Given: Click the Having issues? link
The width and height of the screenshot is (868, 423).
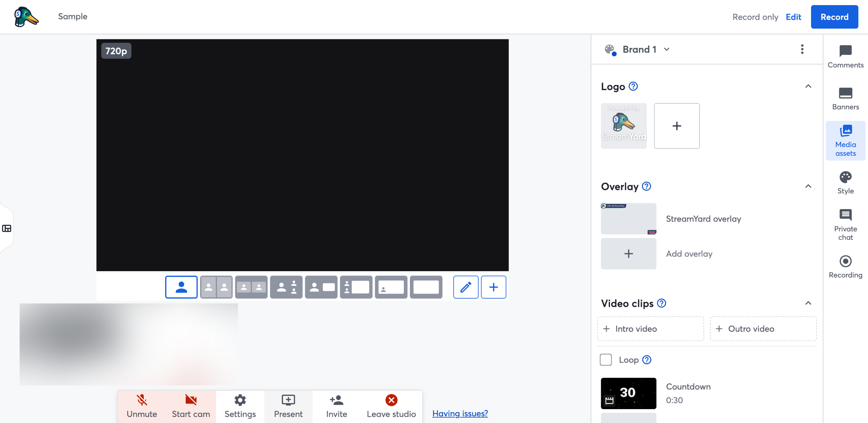Looking at the screenshot, I should (x=460, y=414).
